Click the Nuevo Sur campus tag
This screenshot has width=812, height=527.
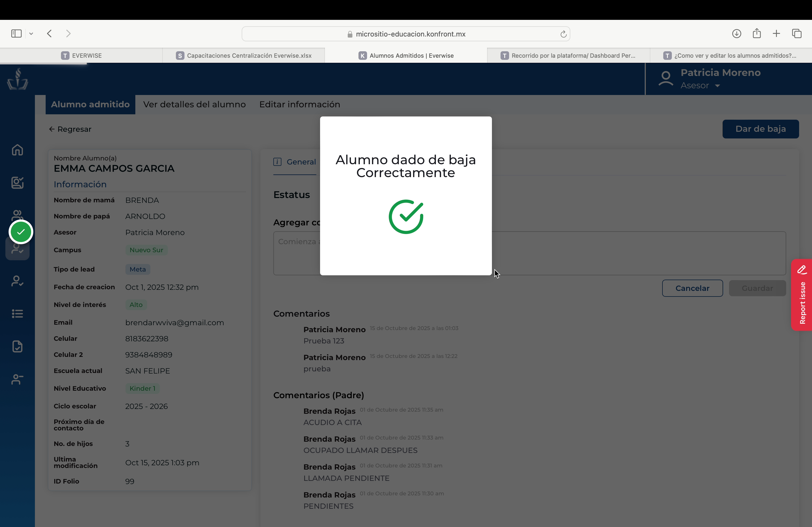tap(146, 250)
